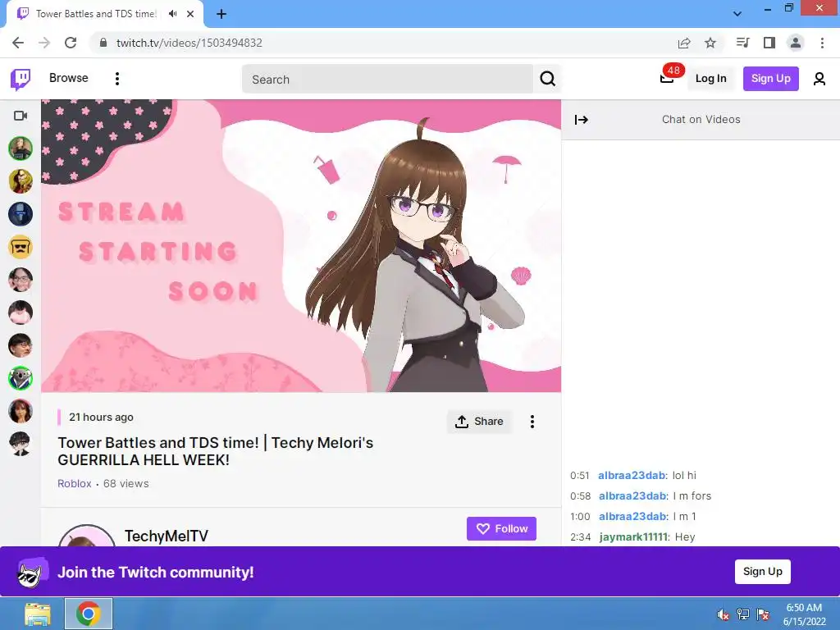The image size is (840, 630).
Task: Open the media controls icon in Chrome
Action: pos(743,43)
